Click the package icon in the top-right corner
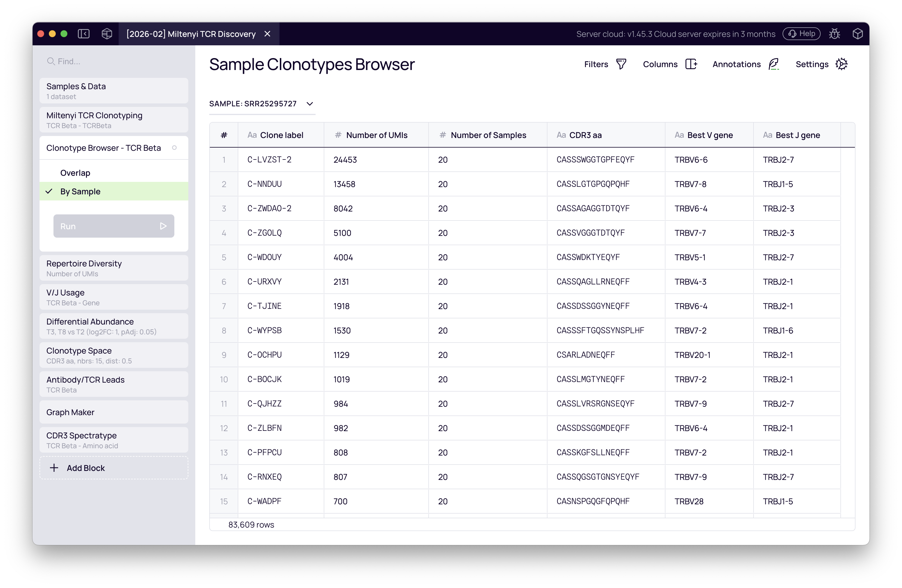Image resolution: width=902 pixels, height=588 pixels. (x=858, y=34)
